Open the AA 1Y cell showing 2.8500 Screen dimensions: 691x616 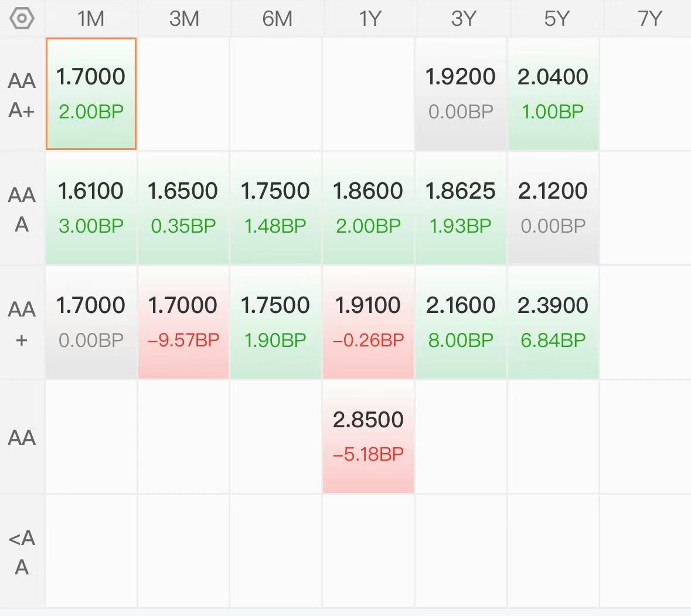(369, 437)
